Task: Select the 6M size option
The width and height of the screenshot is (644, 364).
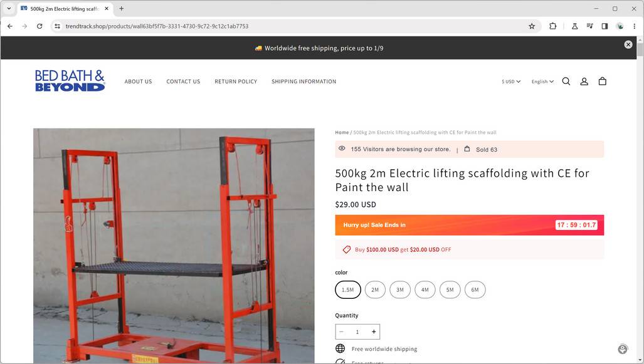Action: click(x=475, y=289)
